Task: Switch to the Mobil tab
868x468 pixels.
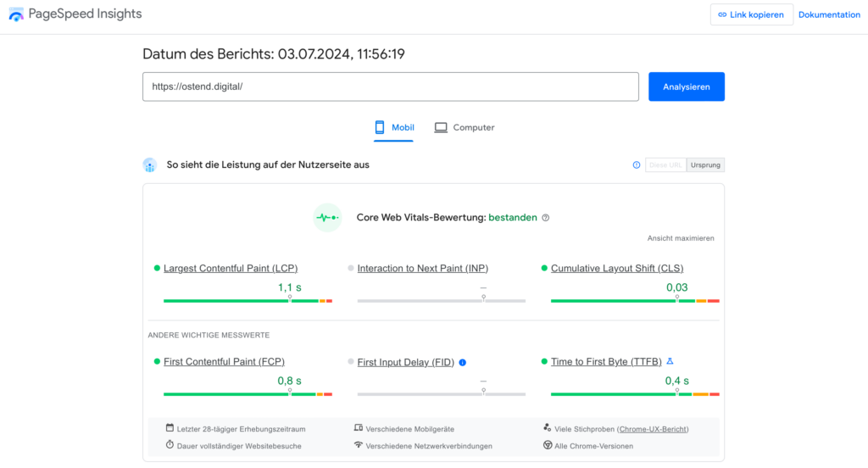Action: tap(394, 128)
